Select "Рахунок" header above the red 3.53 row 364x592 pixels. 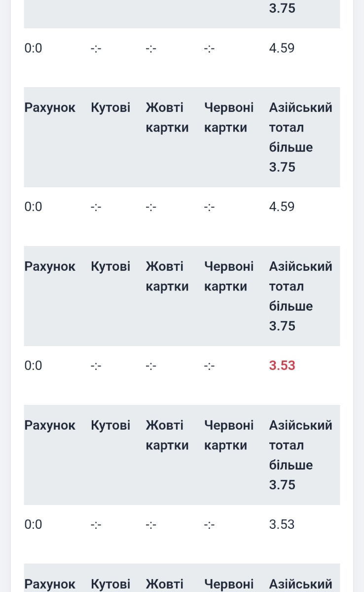(50, 266)
